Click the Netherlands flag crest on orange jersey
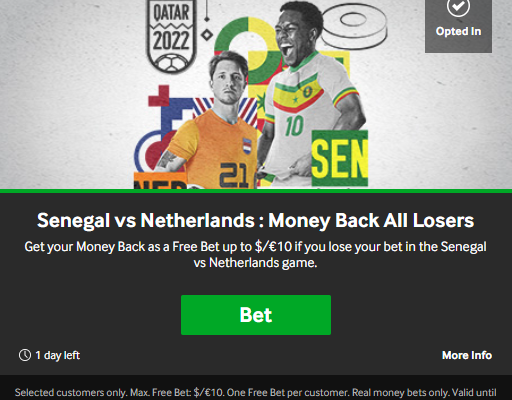512x400 pixels. (247, 147)
